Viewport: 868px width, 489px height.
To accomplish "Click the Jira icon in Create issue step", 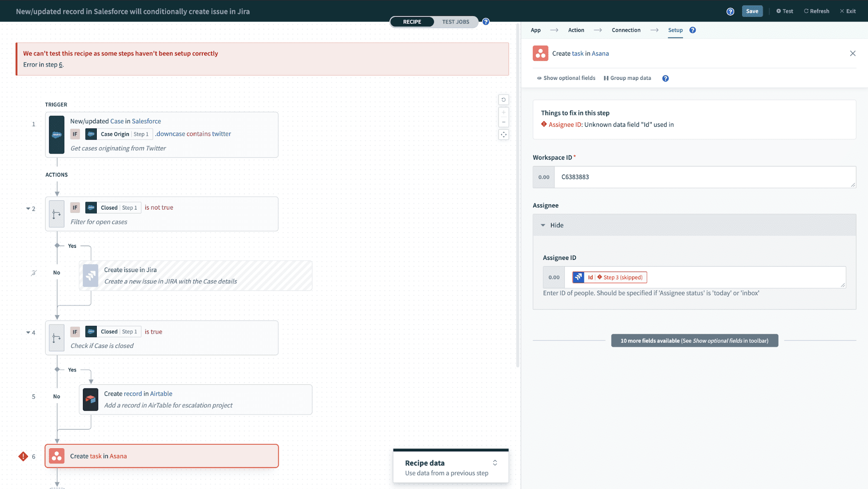I will pyautogui.click(x=90, y=276).
